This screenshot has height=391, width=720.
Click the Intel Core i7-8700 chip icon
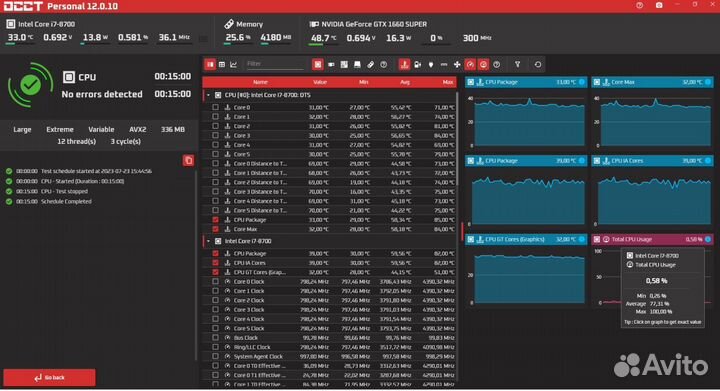11,24
